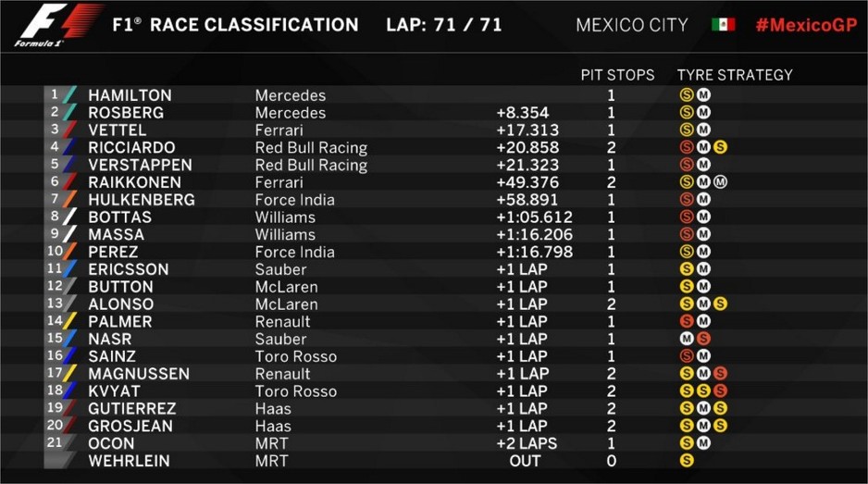Screen dimensions: 868x484
Task: Click the Formula 1 logo
Action: [58, 26]
